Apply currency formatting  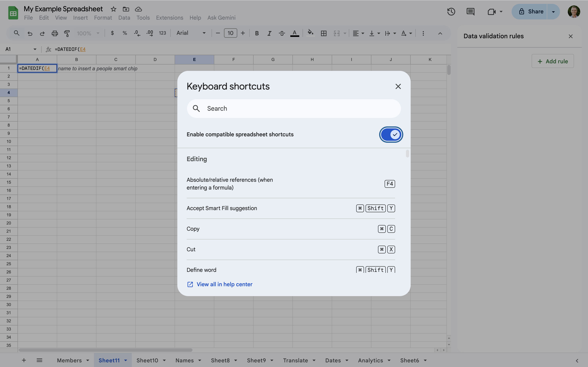pyautogui.click(x=112, y=33)
